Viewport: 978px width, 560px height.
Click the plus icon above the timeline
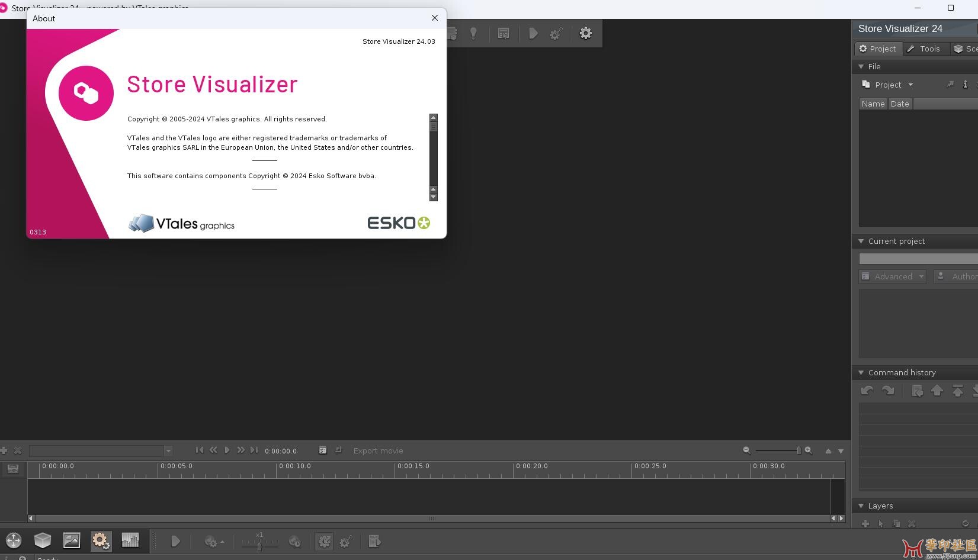(x=4, y=450)
